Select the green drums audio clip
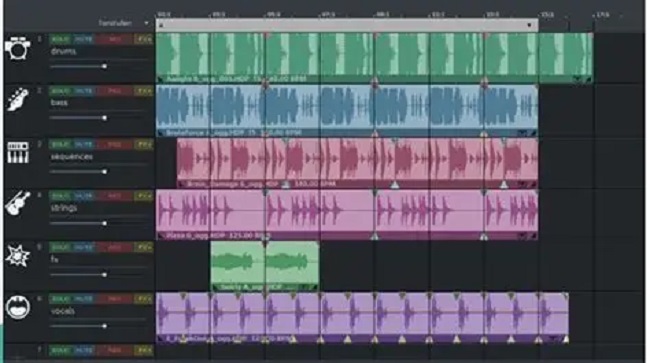 pos(374,58)
